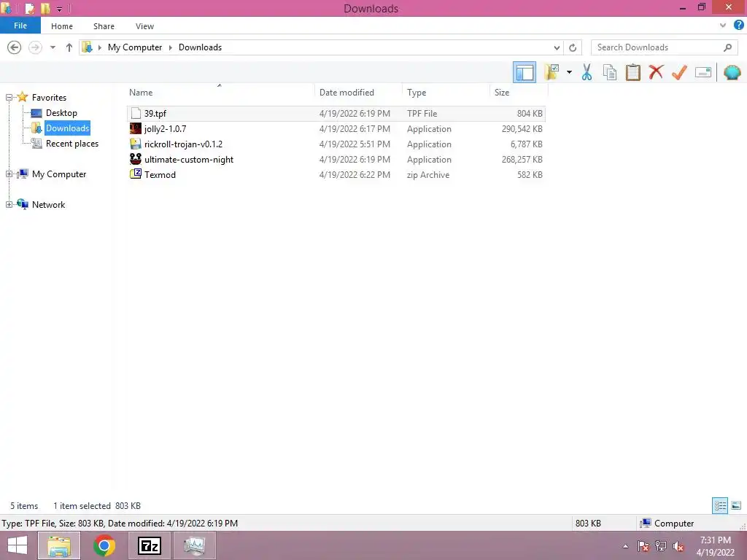Select My Computer in the navigation pane
This screenshot has height=560, width=747.
tap(59, 174)
